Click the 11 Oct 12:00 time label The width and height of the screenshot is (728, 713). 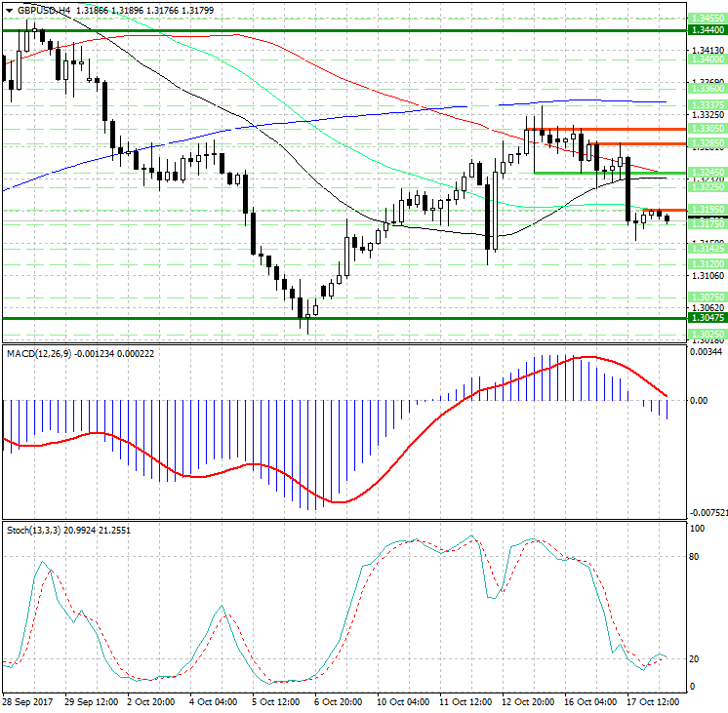click(465, 702)
